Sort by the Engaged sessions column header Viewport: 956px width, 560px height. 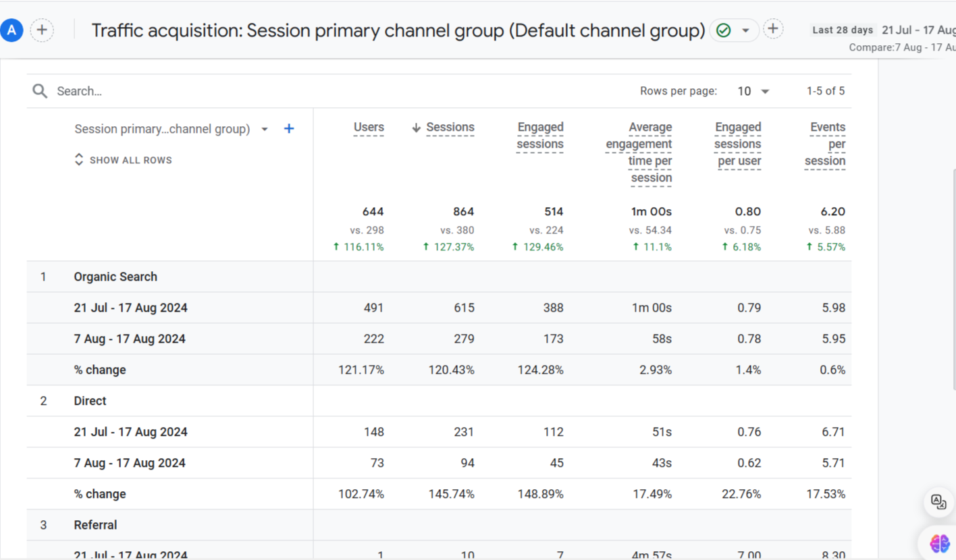[540, 136]
